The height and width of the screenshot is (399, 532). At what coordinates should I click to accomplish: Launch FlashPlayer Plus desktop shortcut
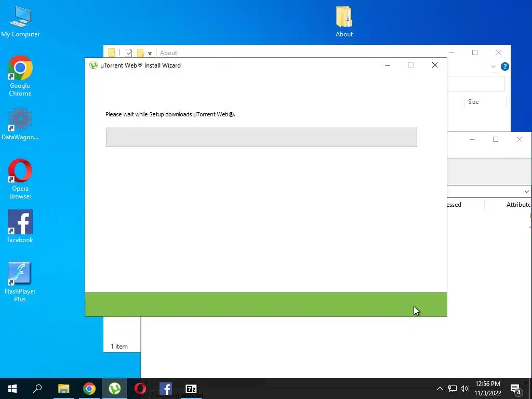tap(20, 282)
